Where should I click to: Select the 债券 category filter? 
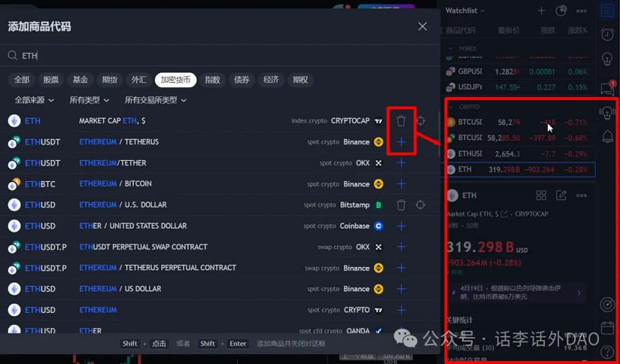point(242,80)
